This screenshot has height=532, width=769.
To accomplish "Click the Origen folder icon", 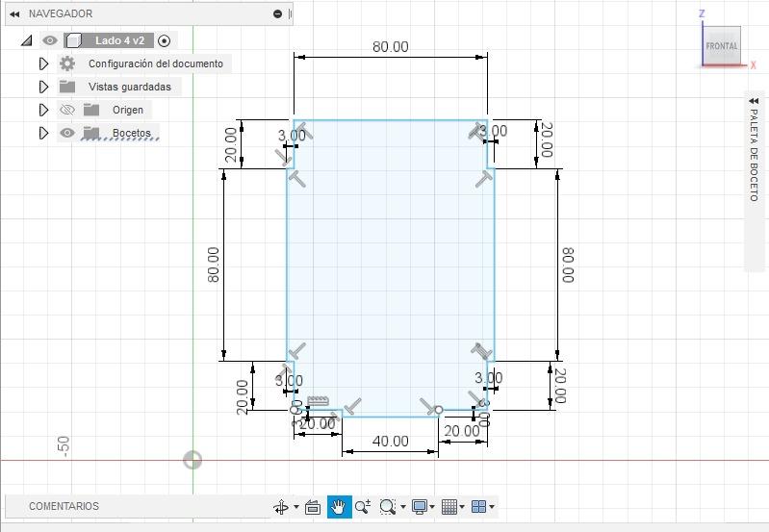I will tap(91, 110).
